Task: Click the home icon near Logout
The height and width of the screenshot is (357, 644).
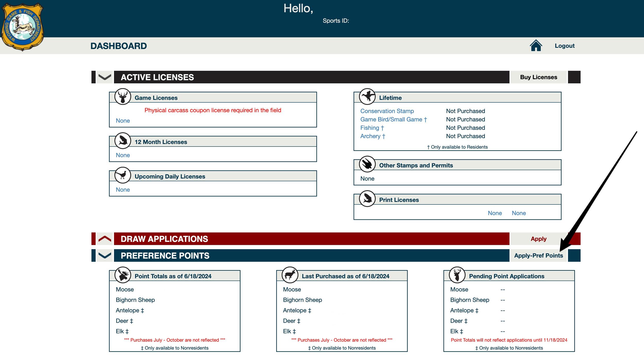Action: tap(536, 46)
